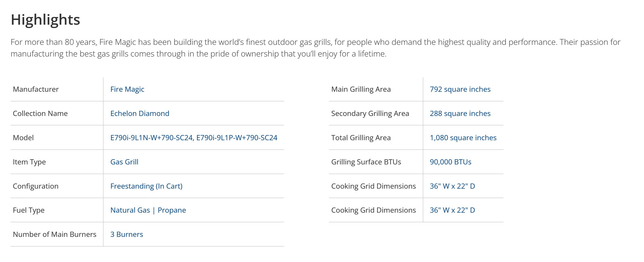The height and width of the screenshot is (262, 644).
Task: Click the Propane fuel type link
Action: [x=172, y=210]
